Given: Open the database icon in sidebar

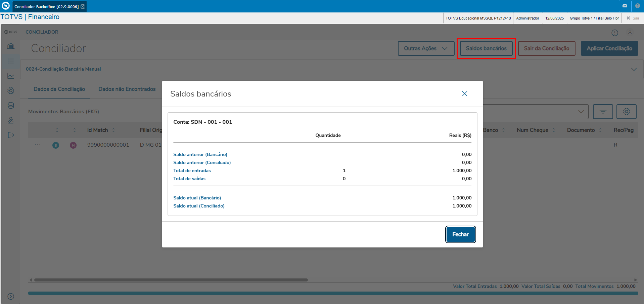Looking at the screenshot, I should 11,105.
